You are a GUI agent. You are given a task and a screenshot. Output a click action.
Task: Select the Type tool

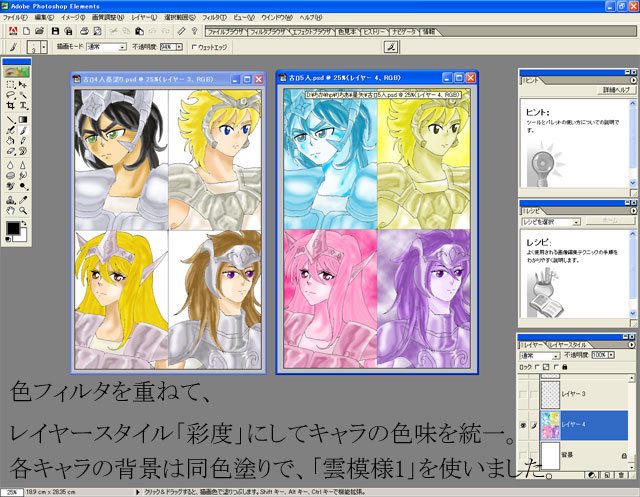click(23, 105)
